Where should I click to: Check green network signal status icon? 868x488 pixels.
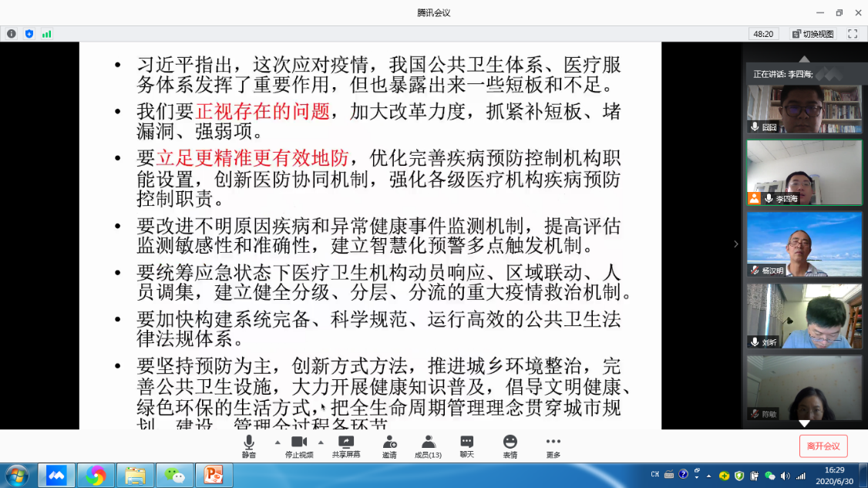[47, 34]
